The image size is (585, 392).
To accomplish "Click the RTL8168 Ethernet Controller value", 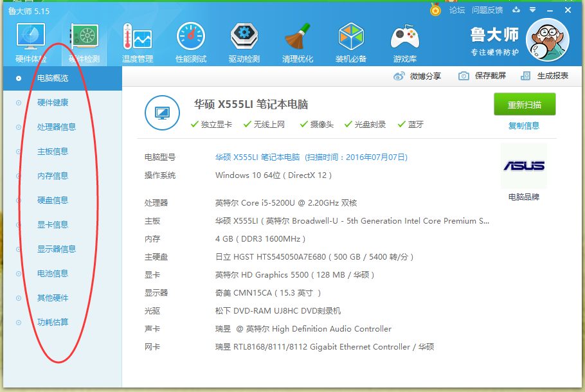I will click(x=325, y=347).
